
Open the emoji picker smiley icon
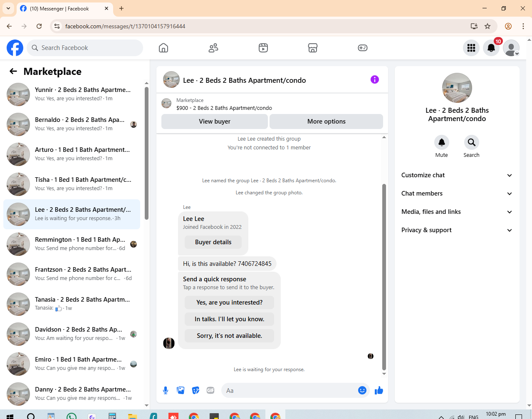362,390
